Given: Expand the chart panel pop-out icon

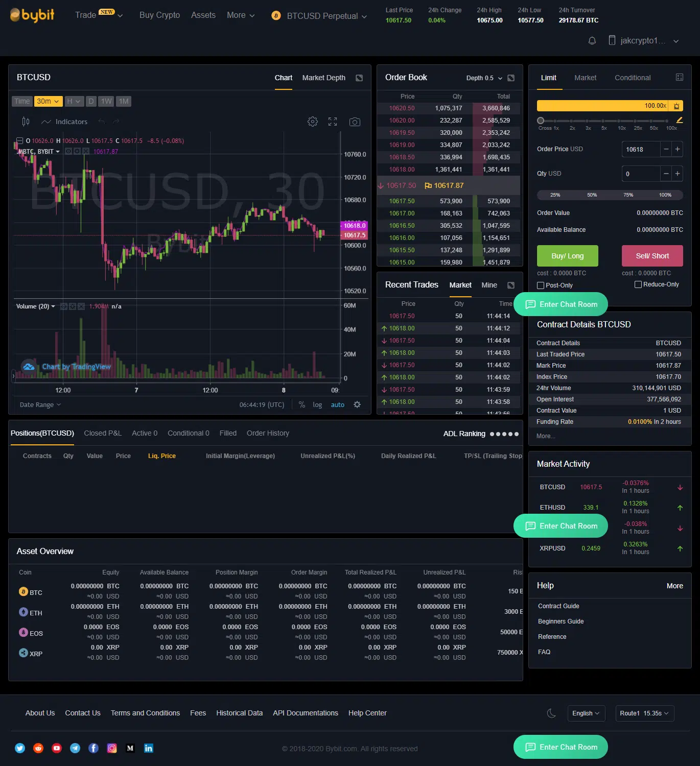Looking at the screenshot, I should pos(359,78).
